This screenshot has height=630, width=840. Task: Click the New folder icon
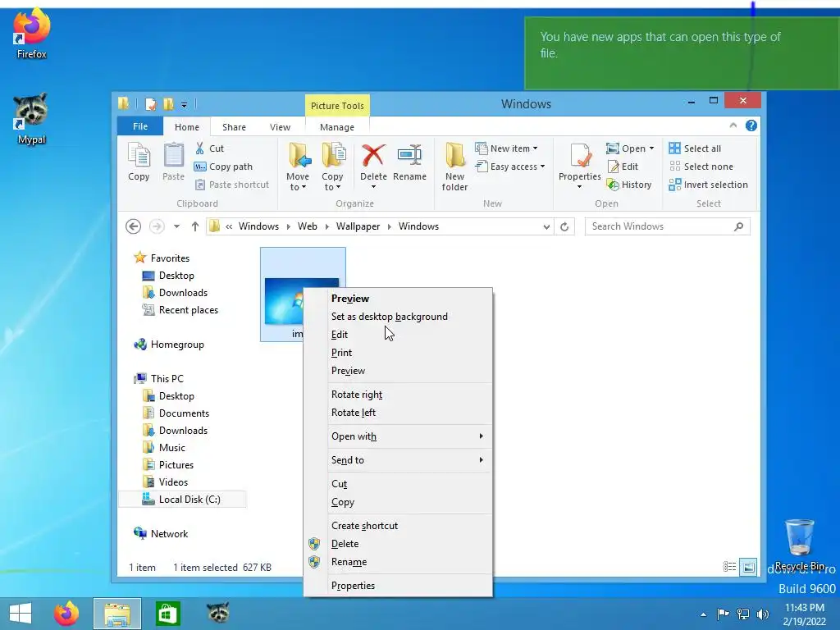point(454,156)
